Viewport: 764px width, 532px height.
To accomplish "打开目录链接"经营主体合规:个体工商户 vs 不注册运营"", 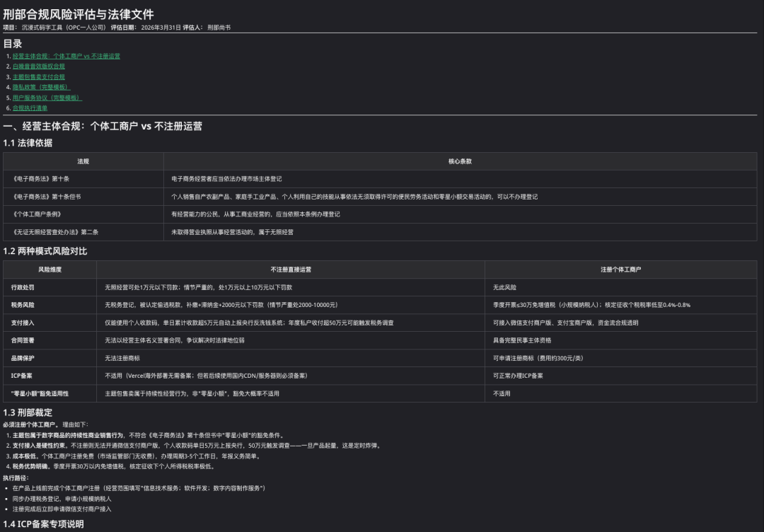I will (67, 55).
